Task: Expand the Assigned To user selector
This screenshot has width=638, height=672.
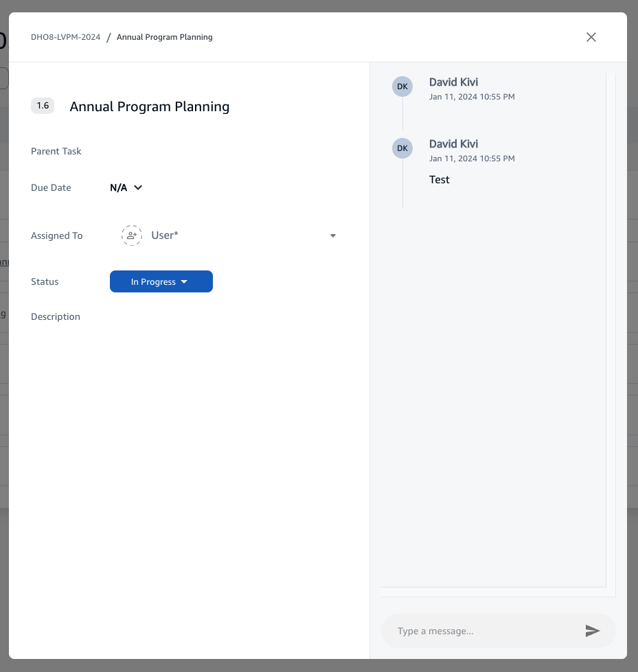Action: tap(332, 235)
